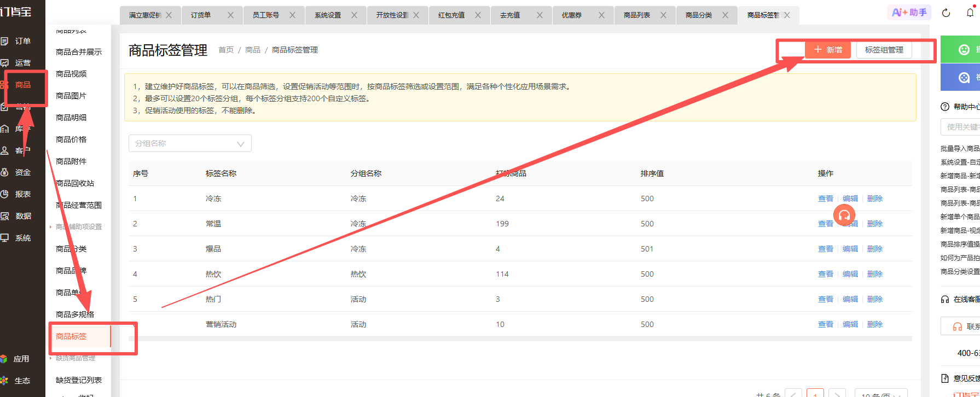
Task: Click the 新增 button
Action: 828,50
